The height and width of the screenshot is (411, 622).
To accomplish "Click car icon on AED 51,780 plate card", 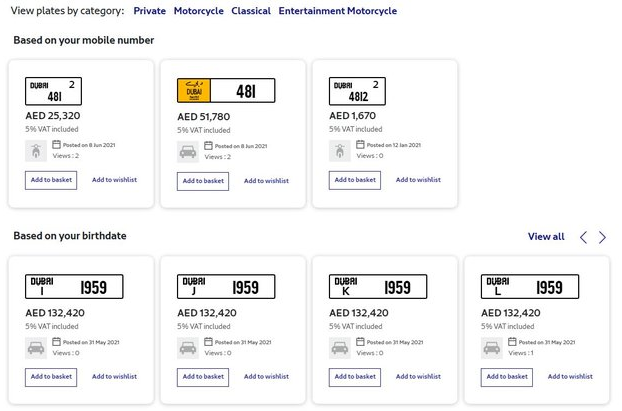I will click(187, 152).
